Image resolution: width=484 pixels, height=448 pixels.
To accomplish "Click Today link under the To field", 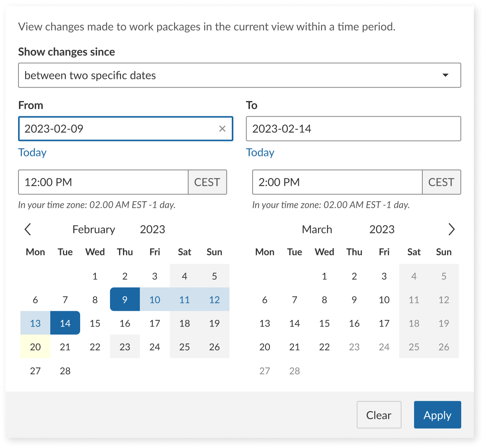I will click(x=260, y=152).
